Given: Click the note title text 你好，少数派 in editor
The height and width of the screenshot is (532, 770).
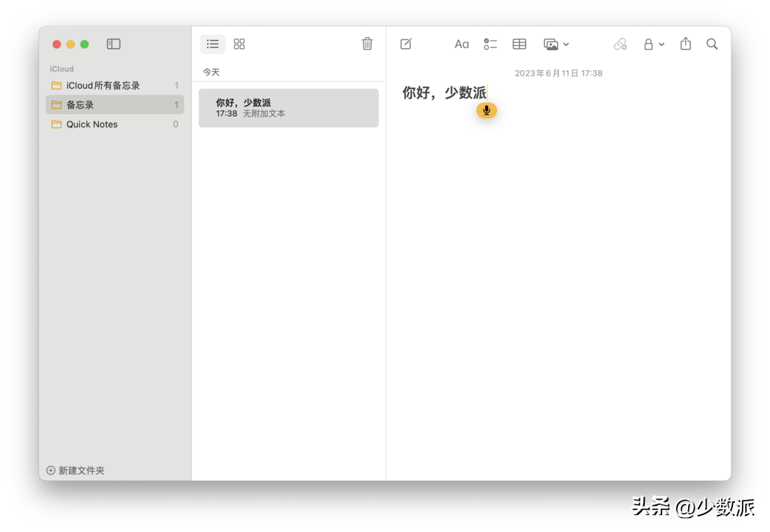Looking at the screenshot, I should tap(444, 93).
